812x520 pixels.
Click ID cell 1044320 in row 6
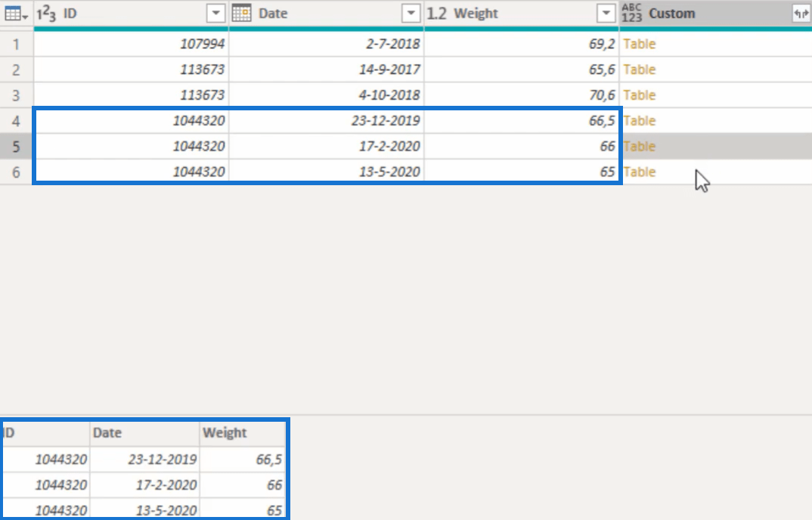coord(131,172)
